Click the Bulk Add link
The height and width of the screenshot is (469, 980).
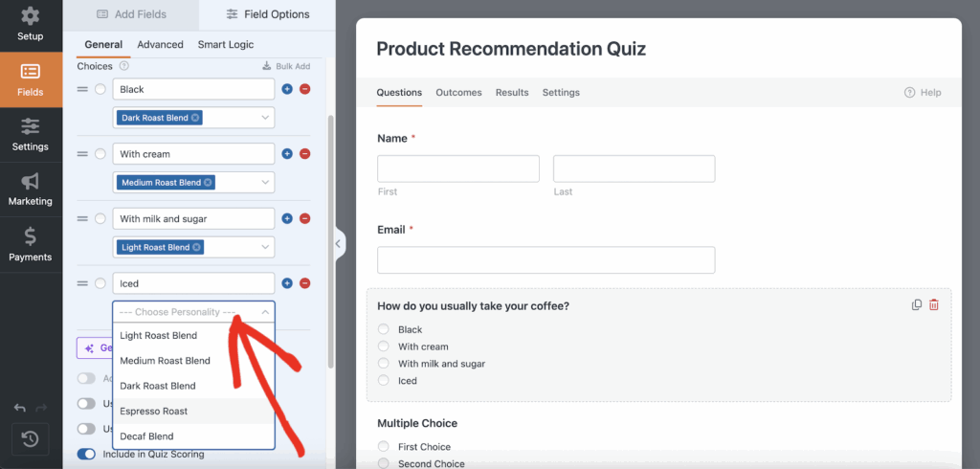pos(286,67)
